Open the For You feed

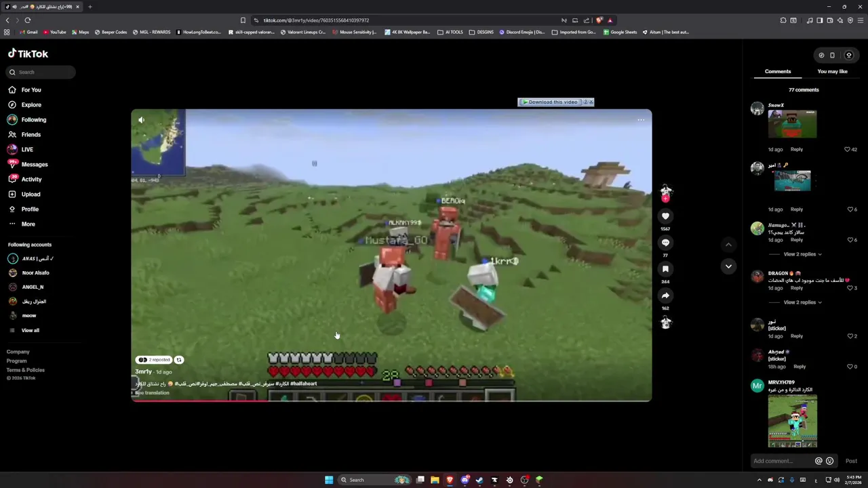[31, 89]
